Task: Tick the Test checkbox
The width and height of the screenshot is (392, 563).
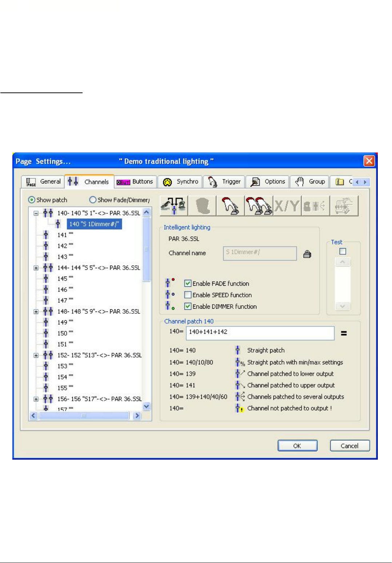Action: pyautogui.click(x=343, y=251)
